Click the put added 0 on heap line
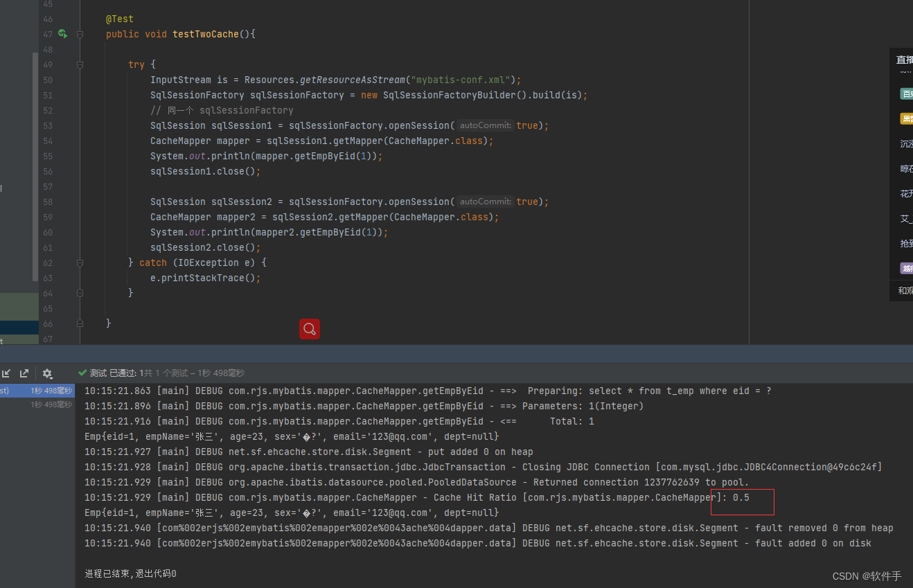The width and height of the screenshot is (913, 588). pos(309,452)
